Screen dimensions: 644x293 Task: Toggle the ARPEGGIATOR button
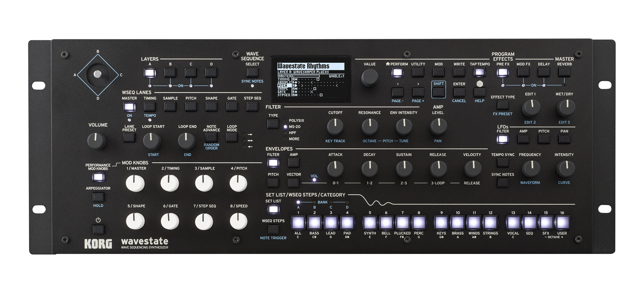[98, 197]
